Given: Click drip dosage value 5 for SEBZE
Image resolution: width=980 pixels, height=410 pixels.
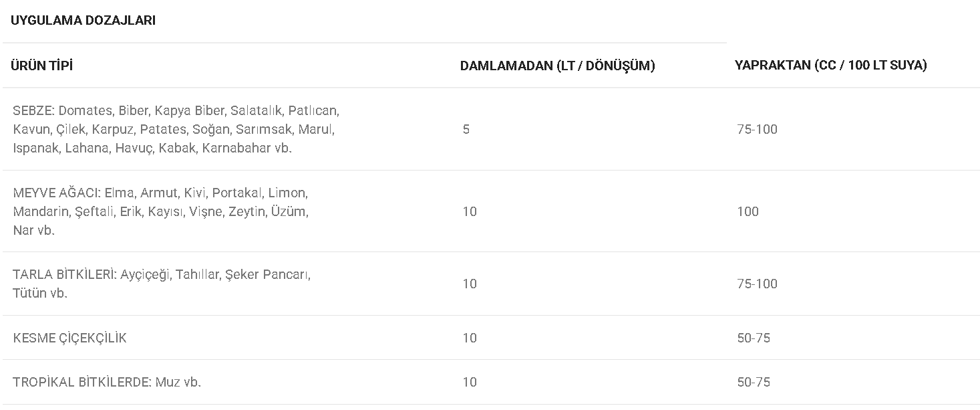Looking at the screenshot, I should [466, 129].
